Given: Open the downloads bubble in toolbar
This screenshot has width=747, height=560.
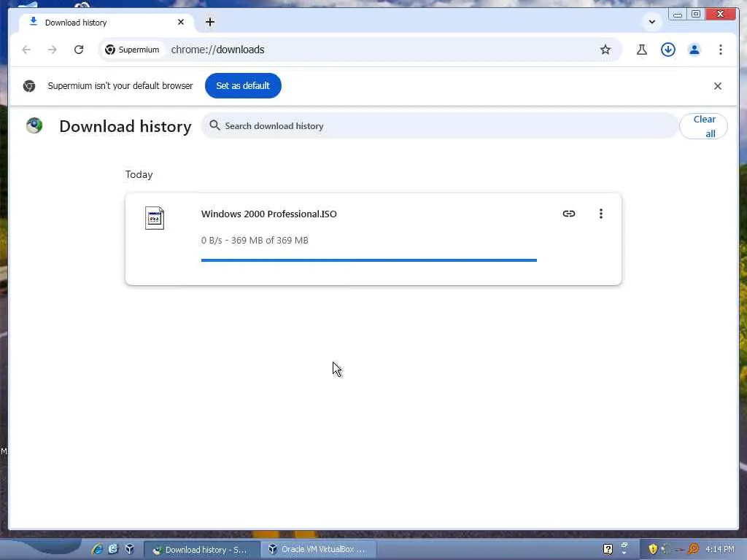Looking at the screenshot, I should (668, 50).
